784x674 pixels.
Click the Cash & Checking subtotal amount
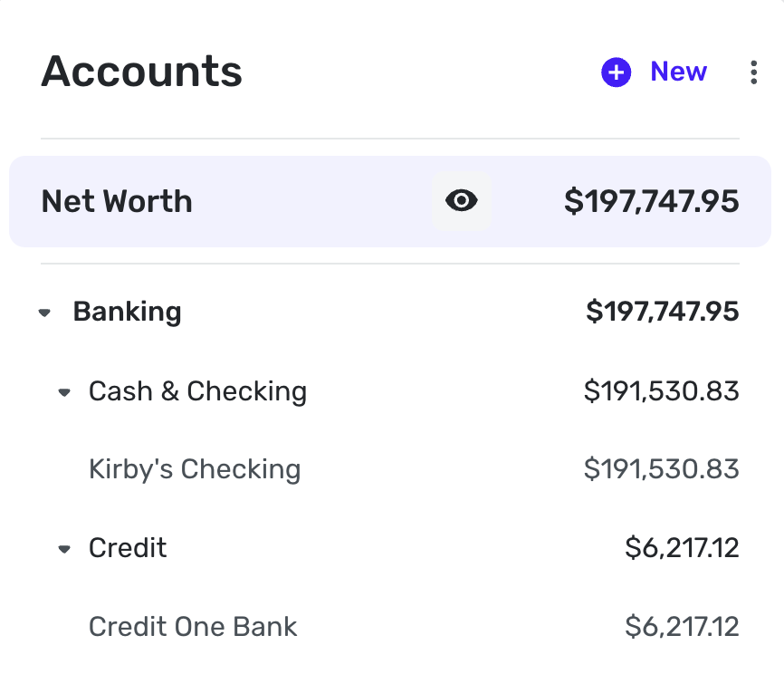[x=661, y=391]
